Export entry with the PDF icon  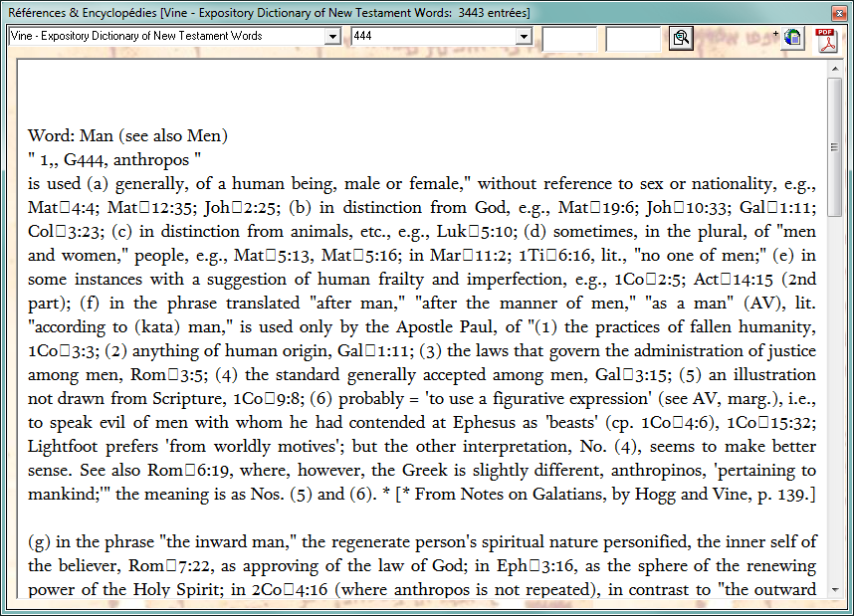pyautogui.click(x=827, y=39)
